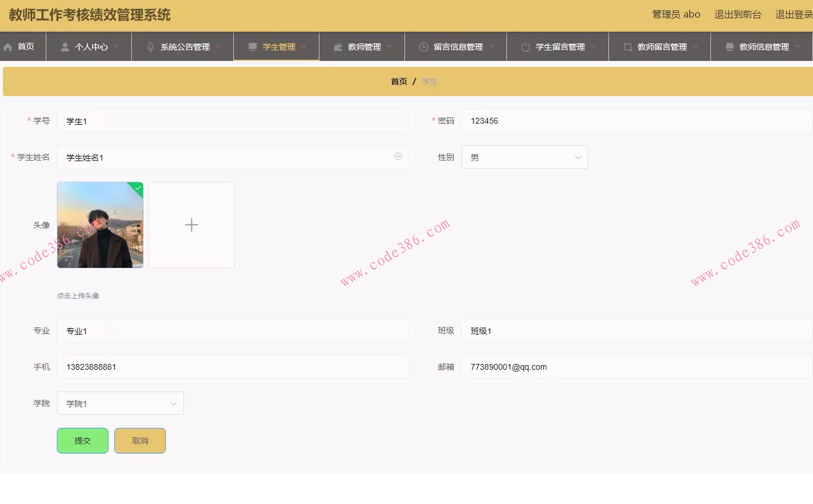Open the 学院 college dropdown
813x504 pixels.
point(174,403)
